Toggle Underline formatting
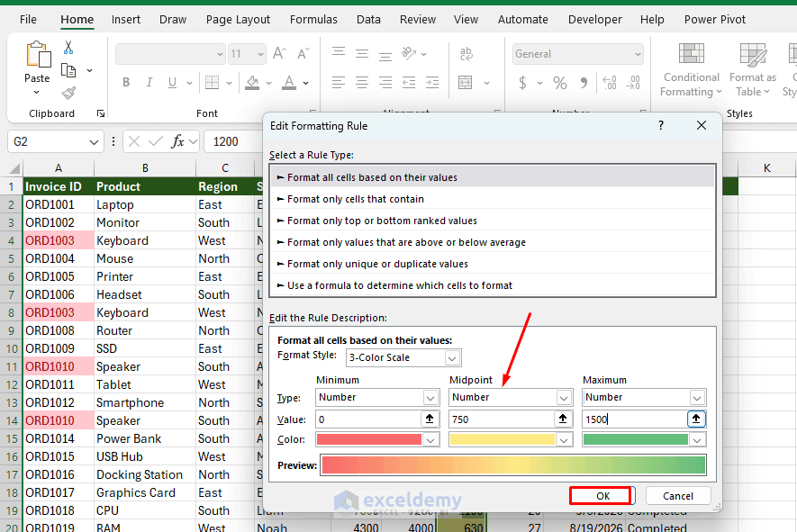 (x=172, y=82)
